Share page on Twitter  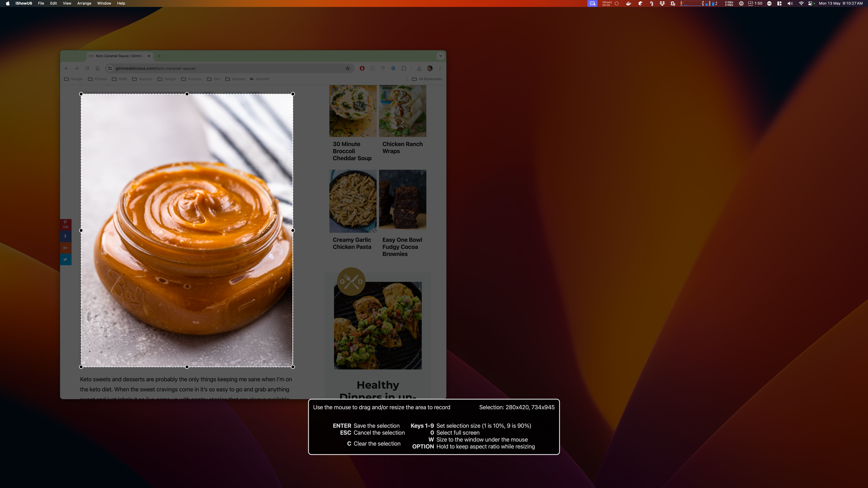[66, 259]
